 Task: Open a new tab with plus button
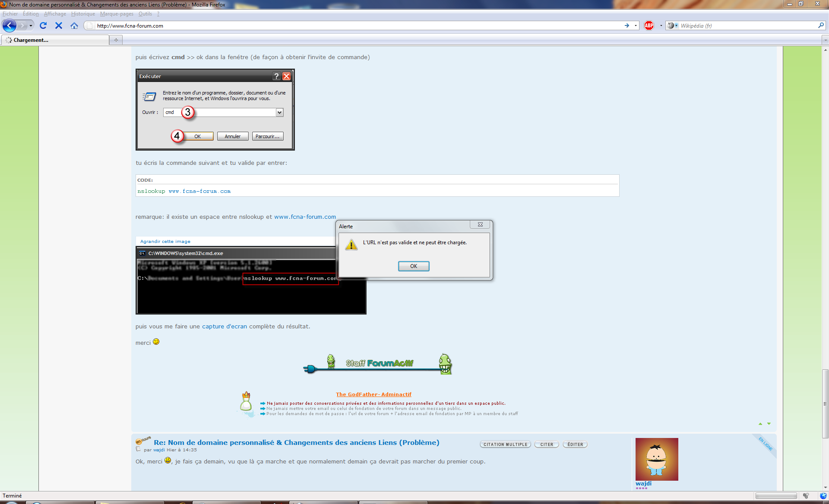[116, 40]
